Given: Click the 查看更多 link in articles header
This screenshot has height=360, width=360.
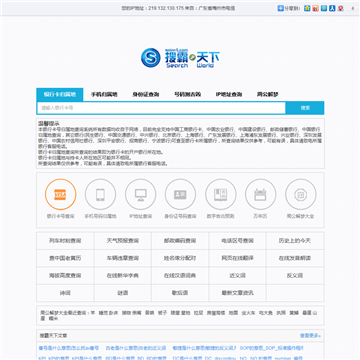Looking at the screenshot, I should point(310,336).
